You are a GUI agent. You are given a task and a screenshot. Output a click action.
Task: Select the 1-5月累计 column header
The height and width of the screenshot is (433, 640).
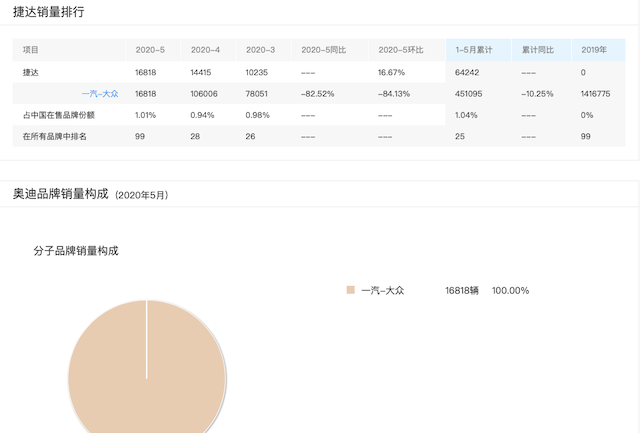(478, 50)
